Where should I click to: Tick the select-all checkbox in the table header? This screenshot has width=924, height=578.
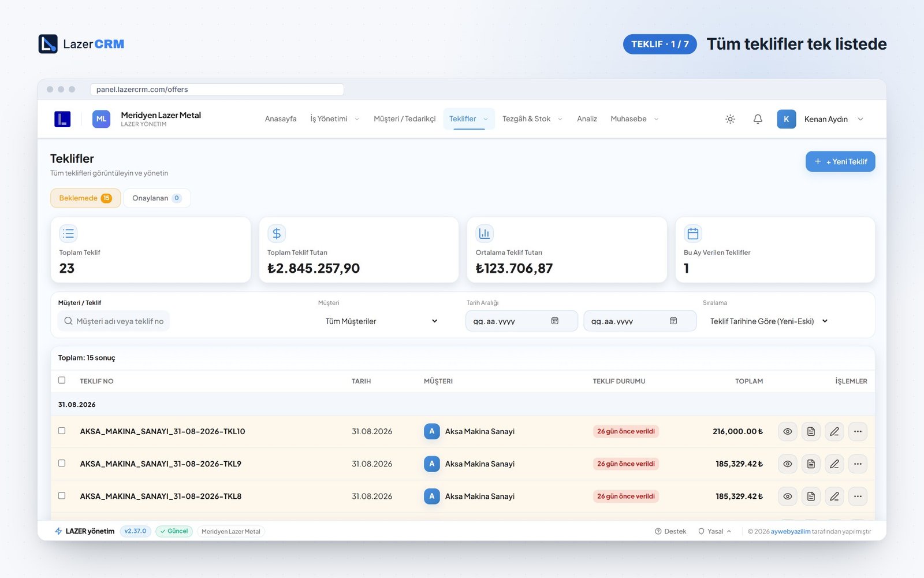tap(62, 380)
